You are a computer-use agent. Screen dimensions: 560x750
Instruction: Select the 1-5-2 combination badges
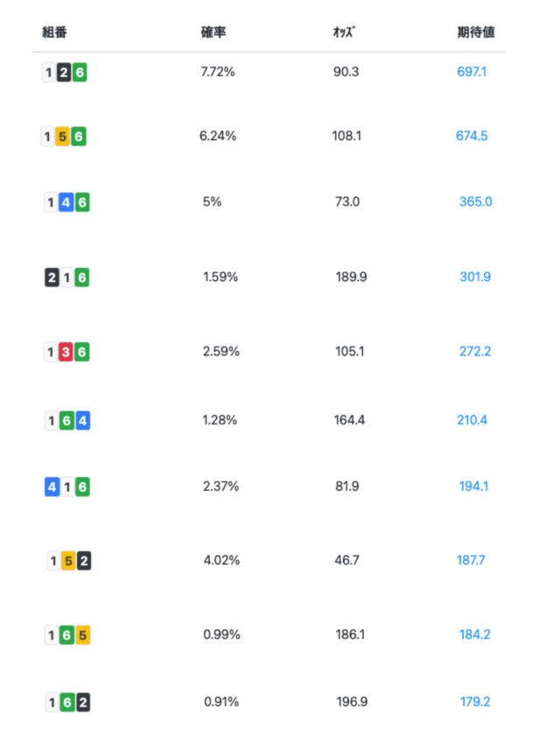coord(69,561)
